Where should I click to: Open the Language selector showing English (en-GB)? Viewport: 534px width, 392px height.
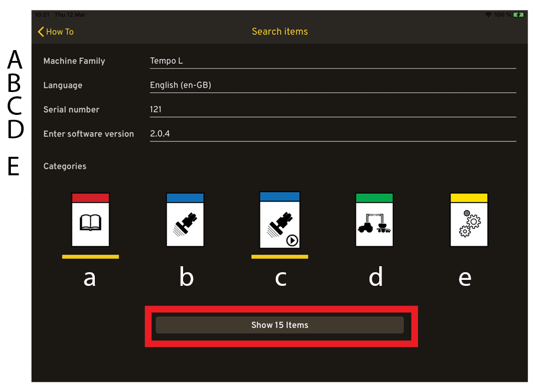(332, 85)
